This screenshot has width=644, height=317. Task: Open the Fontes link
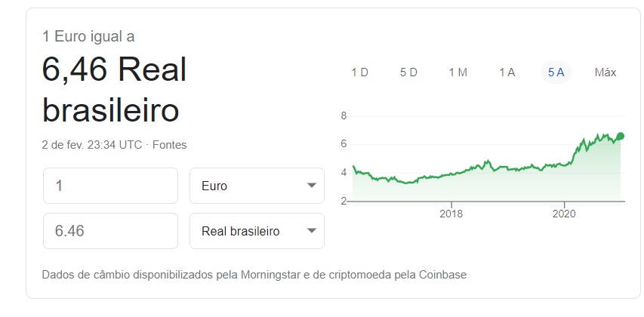point(169,145)
